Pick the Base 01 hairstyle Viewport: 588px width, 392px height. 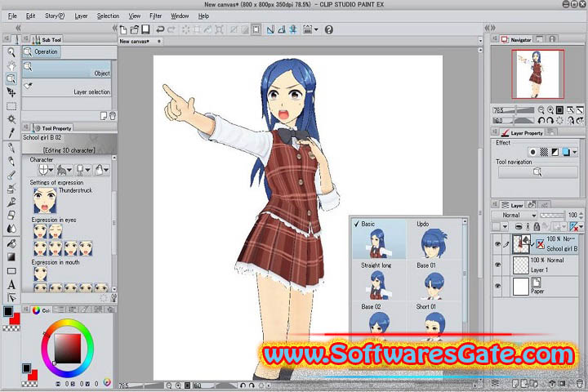[434, 281]
